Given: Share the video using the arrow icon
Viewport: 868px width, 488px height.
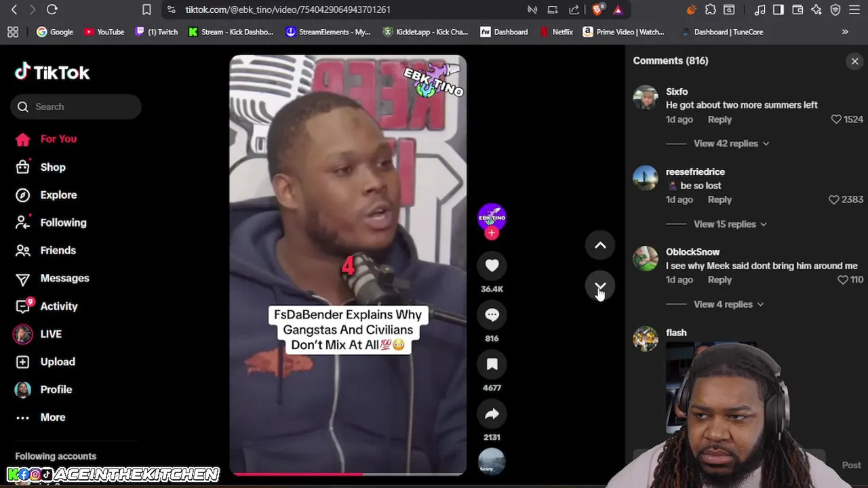Looking at the screenshot, I should 492,414.
